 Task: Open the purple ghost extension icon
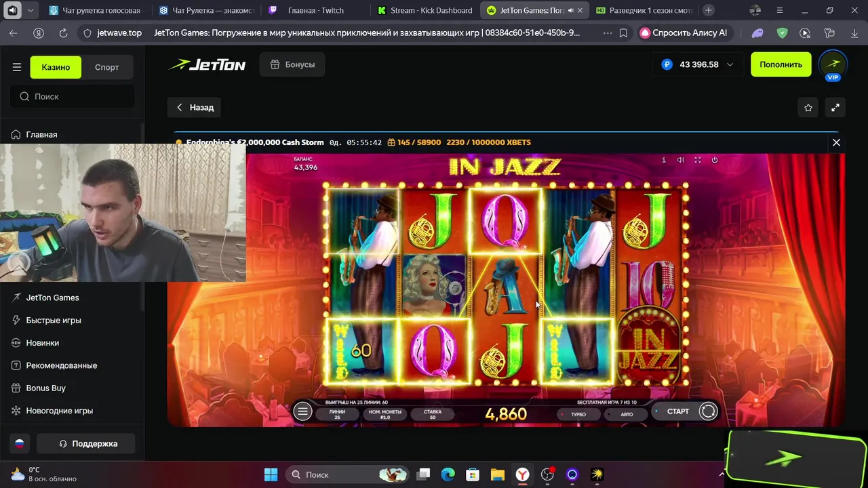pyautogui.click(x=757, y=33)
